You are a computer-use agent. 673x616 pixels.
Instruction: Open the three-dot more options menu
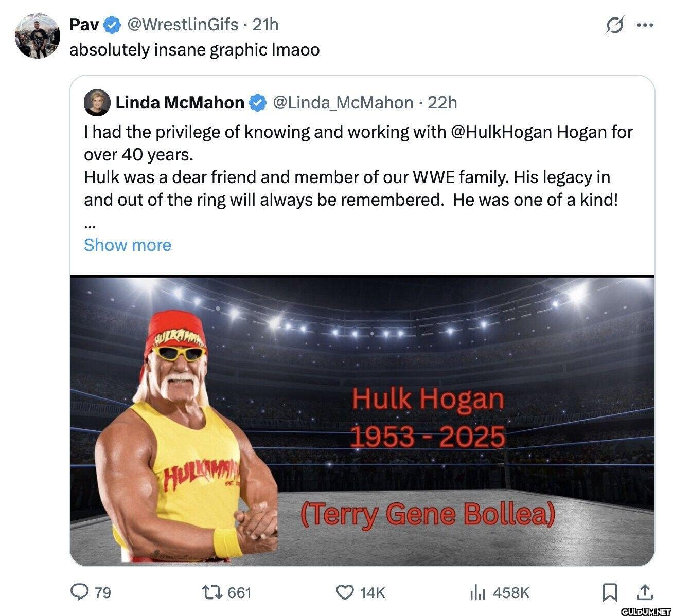[x=645, y=24]
